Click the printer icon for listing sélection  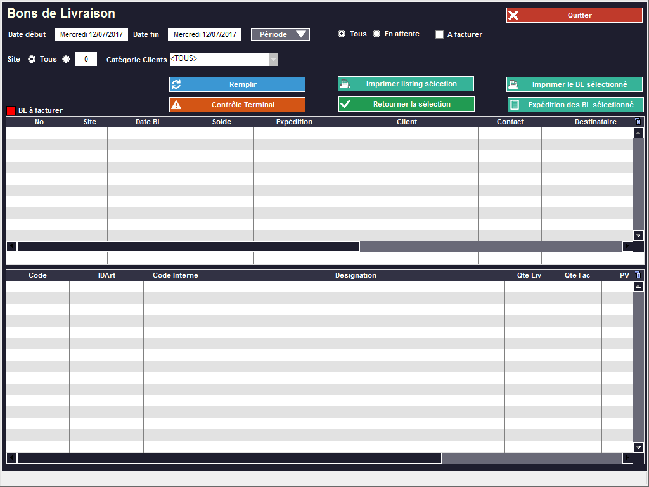(x=346, y=85)
